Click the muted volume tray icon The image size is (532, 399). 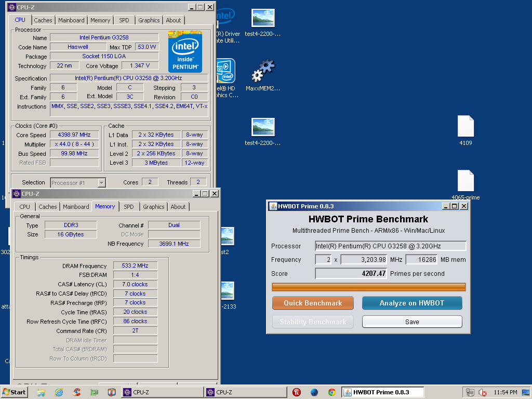482,393
